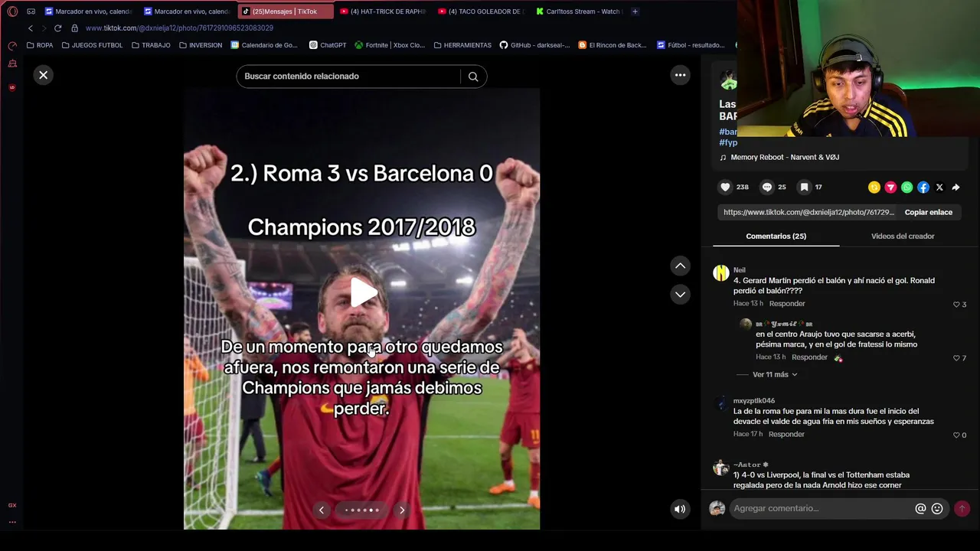Expand 'Ver 11 más' replies
The height and width of the screenshot is (551, 980).
(x=775, y=374)
